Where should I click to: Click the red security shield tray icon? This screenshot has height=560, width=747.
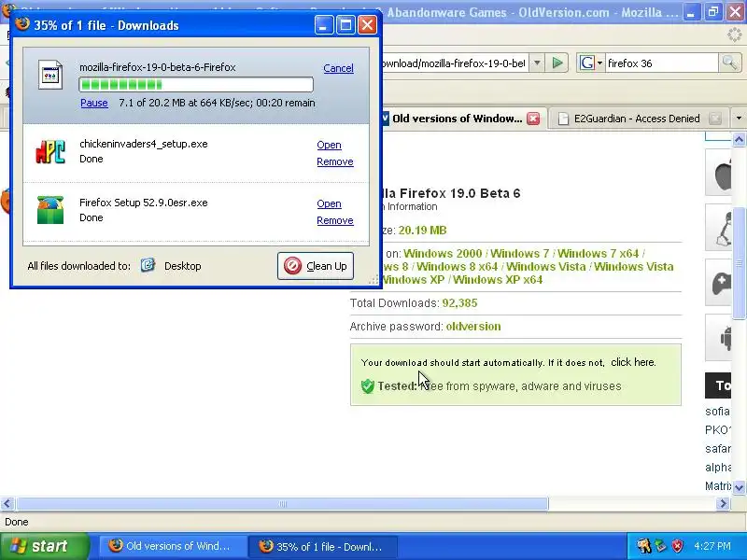678,546
